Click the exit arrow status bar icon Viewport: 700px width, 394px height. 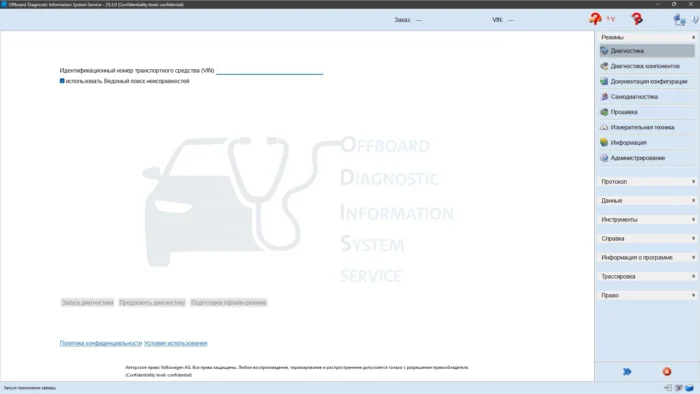pos(668,388)
